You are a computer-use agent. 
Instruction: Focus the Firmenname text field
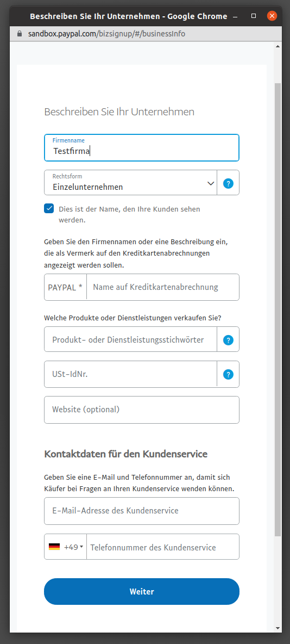142,147
